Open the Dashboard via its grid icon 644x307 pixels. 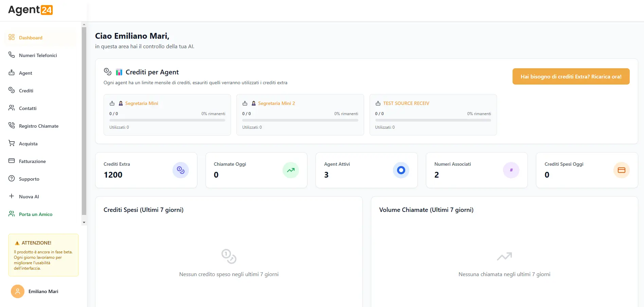point(12,37)
